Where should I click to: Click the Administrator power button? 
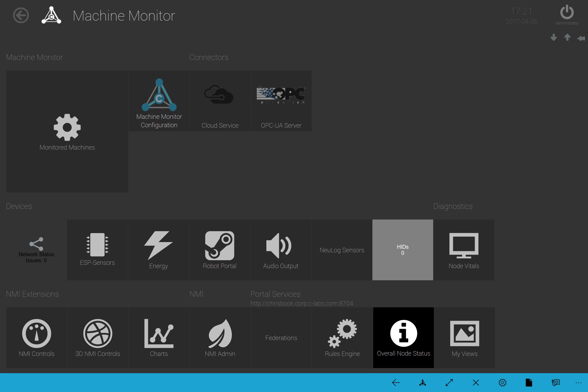pyautogui.click(x=567, y=13)
